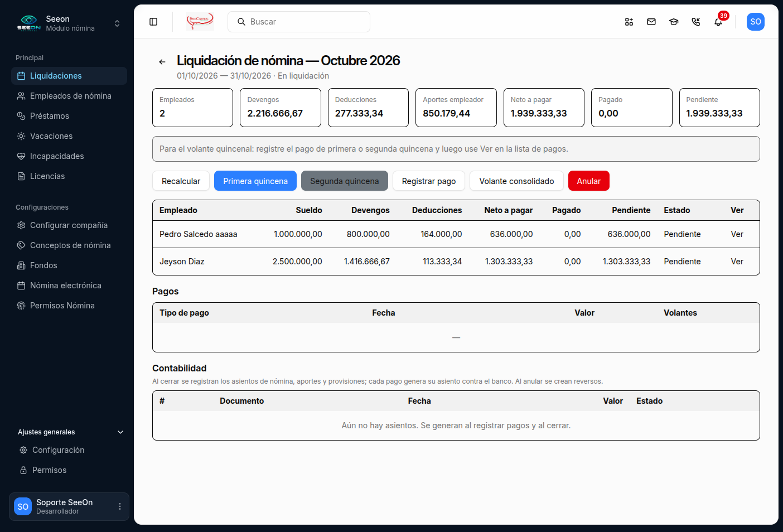Open Configuración under Ajustes generales
Viewport: 783px width, 532px height.
point(70,450)
